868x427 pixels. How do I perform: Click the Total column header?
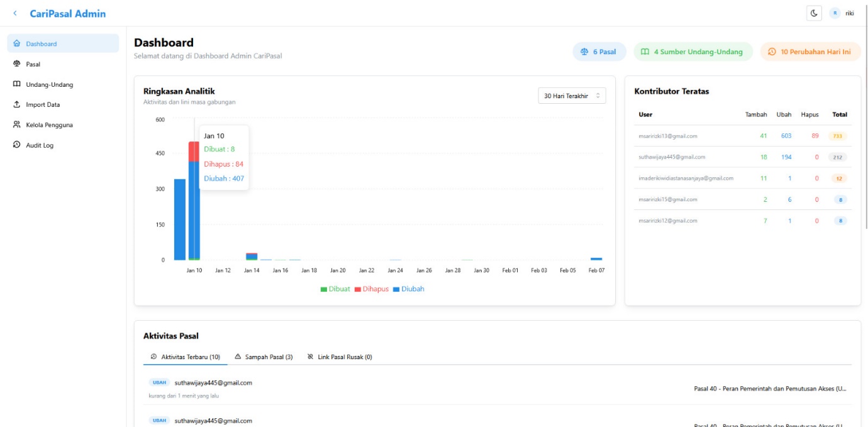tap(840, 114)
